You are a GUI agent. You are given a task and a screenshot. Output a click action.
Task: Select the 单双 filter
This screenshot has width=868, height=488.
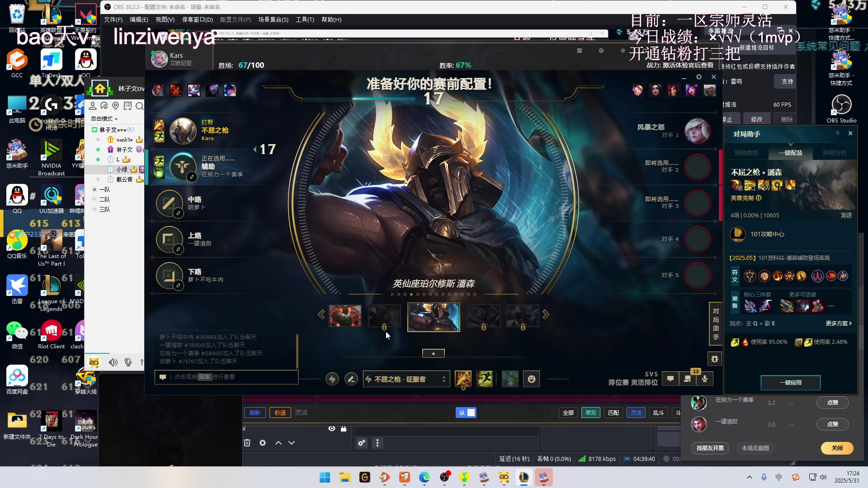click(591, 413)
